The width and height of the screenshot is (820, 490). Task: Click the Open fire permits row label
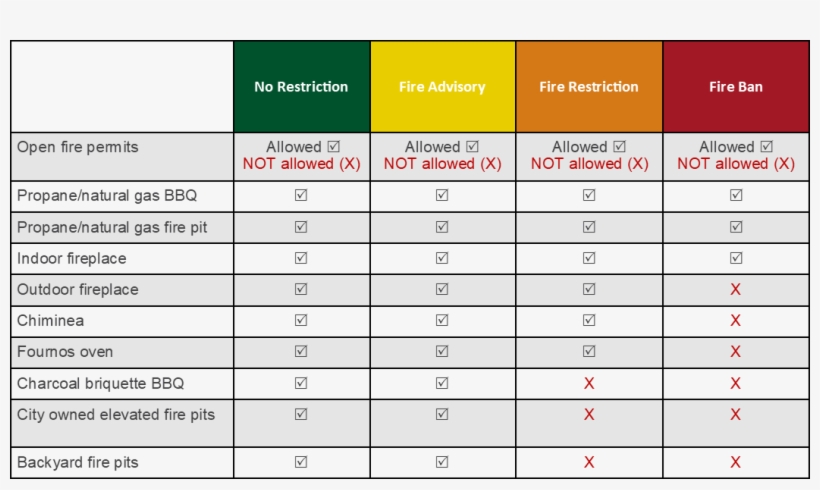point(78,147)
